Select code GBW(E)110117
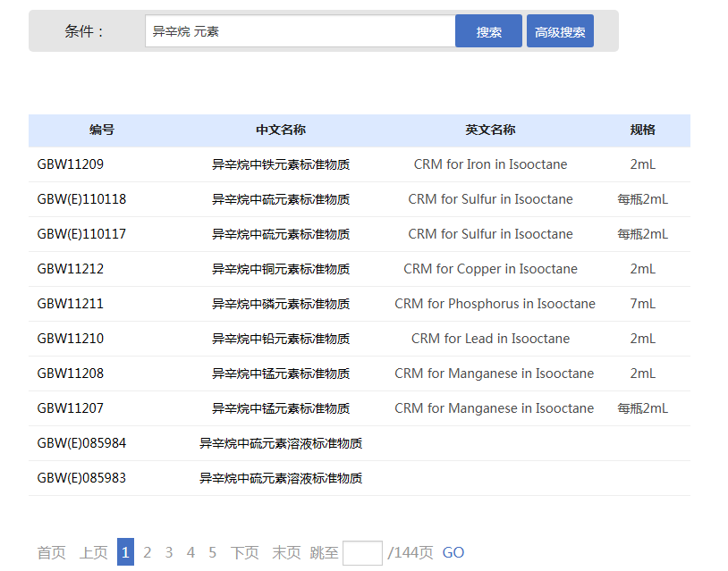728x571 pixels. click(x=81, y=234)
